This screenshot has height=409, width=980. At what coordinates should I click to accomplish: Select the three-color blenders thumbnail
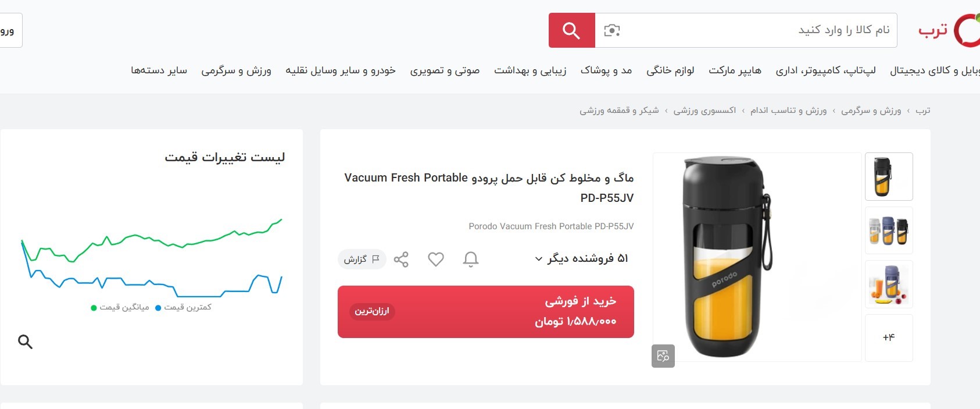tap(889, 230)
